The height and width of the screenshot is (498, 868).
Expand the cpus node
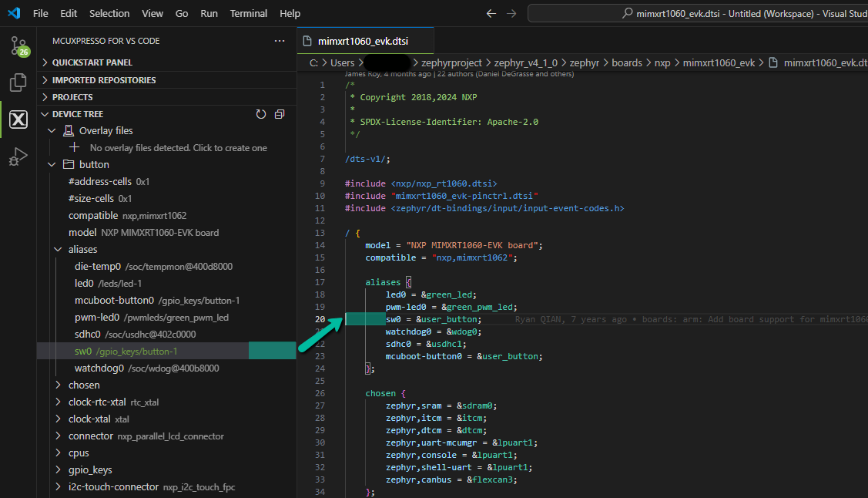click(55, 453)
